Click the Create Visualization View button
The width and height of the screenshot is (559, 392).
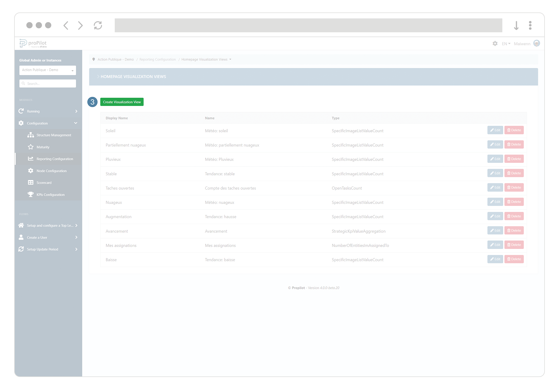pos(122,102)
